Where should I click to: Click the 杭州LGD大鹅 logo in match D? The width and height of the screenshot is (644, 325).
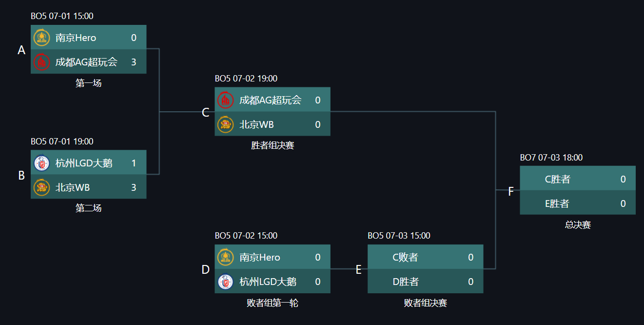(225, 282)
